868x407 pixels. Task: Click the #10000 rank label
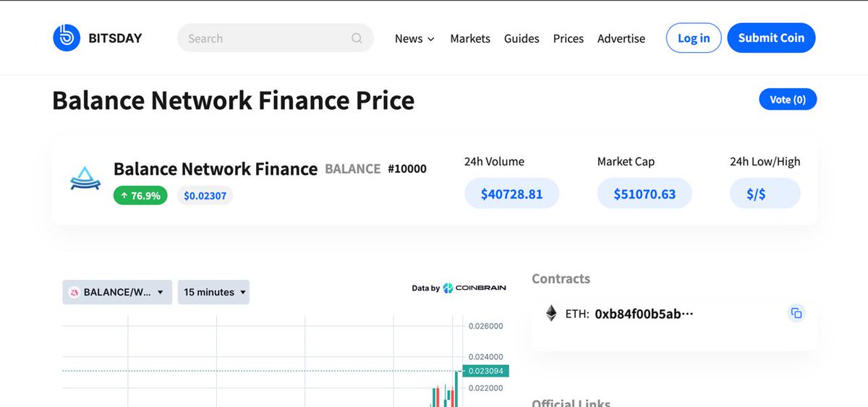click(407, 168)
